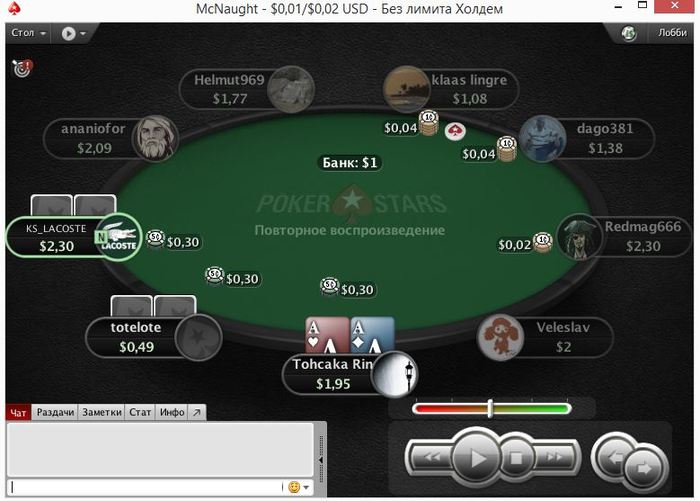The width and height of the screenshot is (700, 501).
Task: Click the fast-forward button in replayer
Action: pyautogui.click(x=554, y=457)
